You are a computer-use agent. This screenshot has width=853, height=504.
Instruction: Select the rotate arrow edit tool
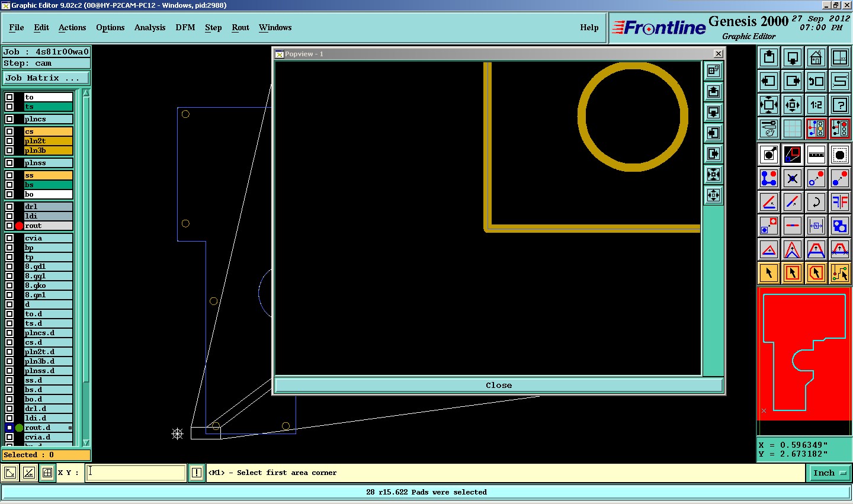816,202
